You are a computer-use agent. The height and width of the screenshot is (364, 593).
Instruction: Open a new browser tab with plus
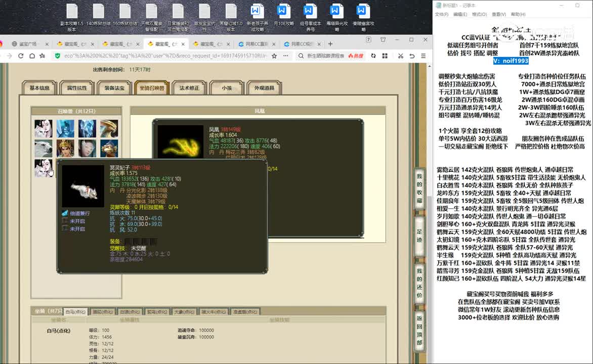point(330,44)
